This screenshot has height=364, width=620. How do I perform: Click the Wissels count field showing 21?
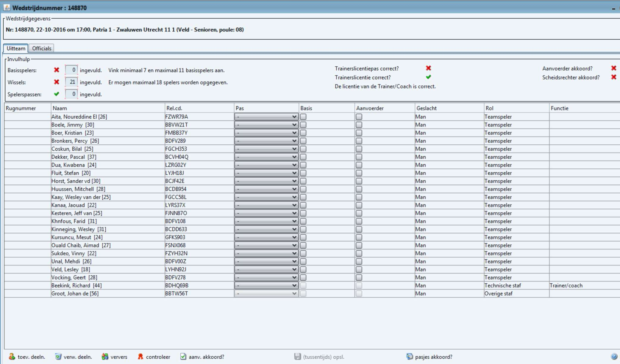71,82
